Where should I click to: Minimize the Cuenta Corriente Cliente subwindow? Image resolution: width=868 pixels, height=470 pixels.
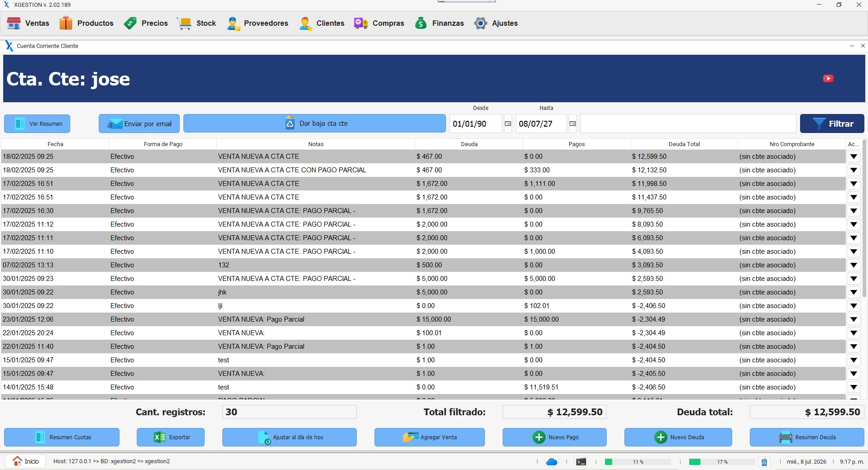(x=852, y=46)
